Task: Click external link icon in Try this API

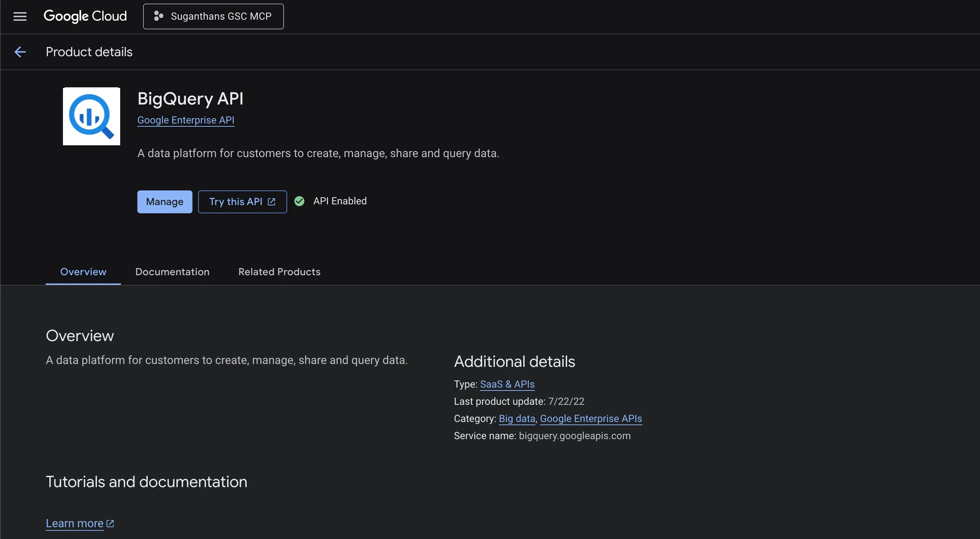Action: (x=271, y=202)
